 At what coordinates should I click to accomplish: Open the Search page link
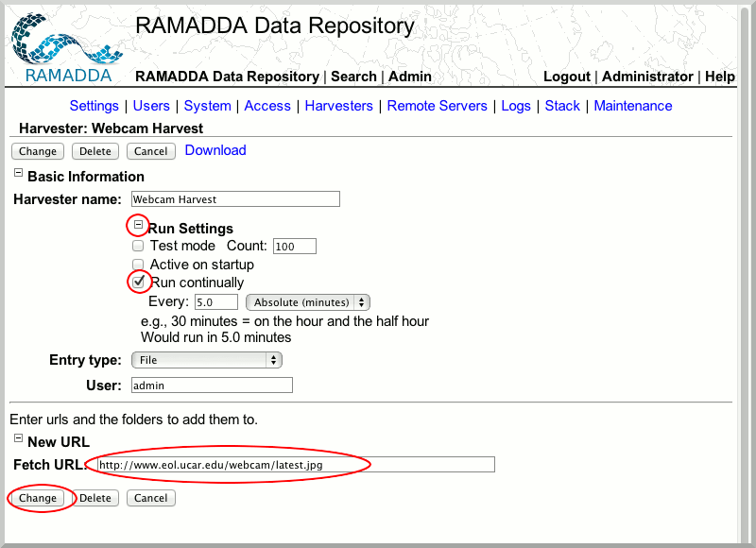(x=353, y=77)
